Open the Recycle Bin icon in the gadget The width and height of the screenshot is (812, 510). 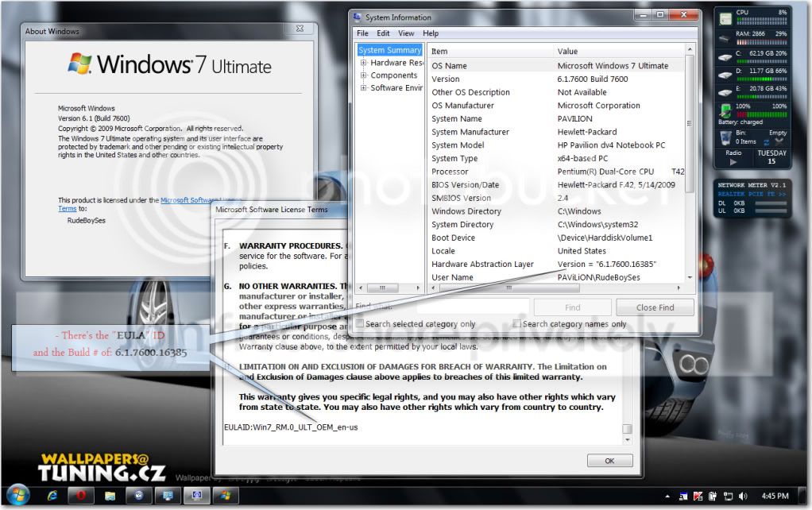pyautogui.click(x=725, y=137)
